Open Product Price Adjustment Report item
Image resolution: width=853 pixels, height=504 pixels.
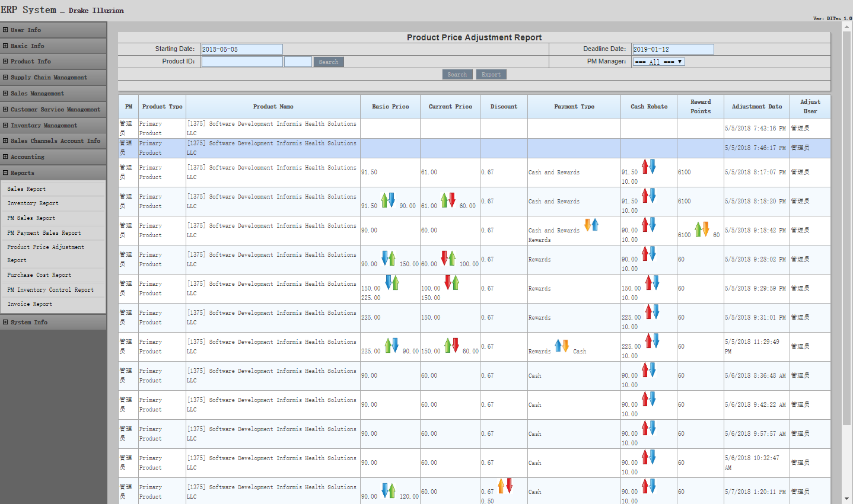coord(46,253)
